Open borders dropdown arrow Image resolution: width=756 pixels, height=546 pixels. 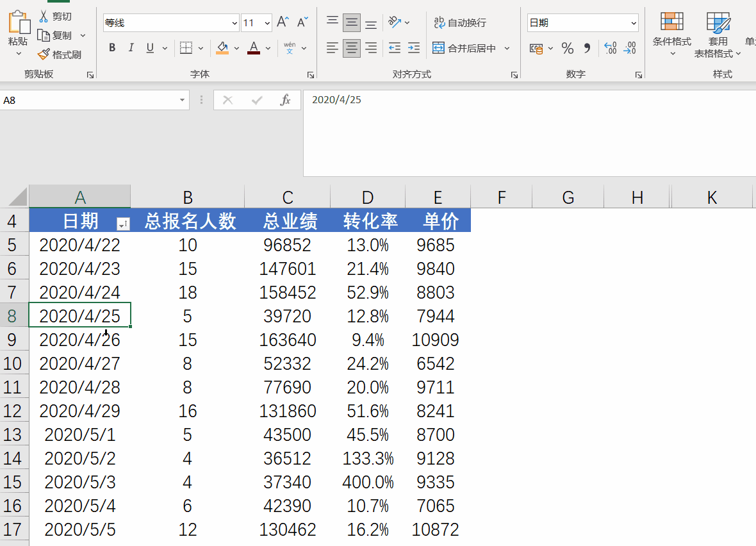(201, 48)
